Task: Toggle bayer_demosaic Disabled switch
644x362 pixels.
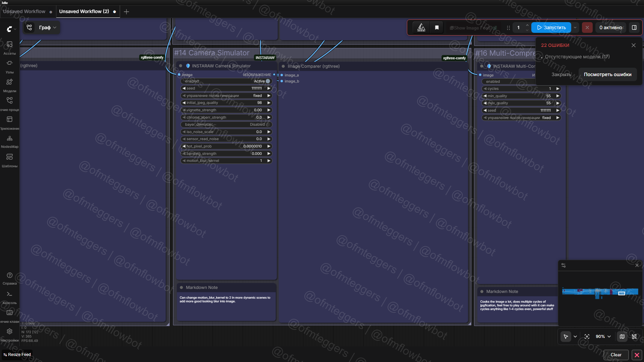Action: [x=268, y=124]
